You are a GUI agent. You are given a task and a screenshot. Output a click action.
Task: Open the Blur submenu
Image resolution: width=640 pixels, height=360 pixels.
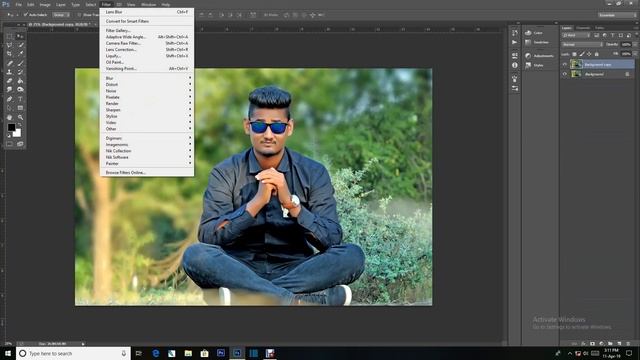[147, 78]
